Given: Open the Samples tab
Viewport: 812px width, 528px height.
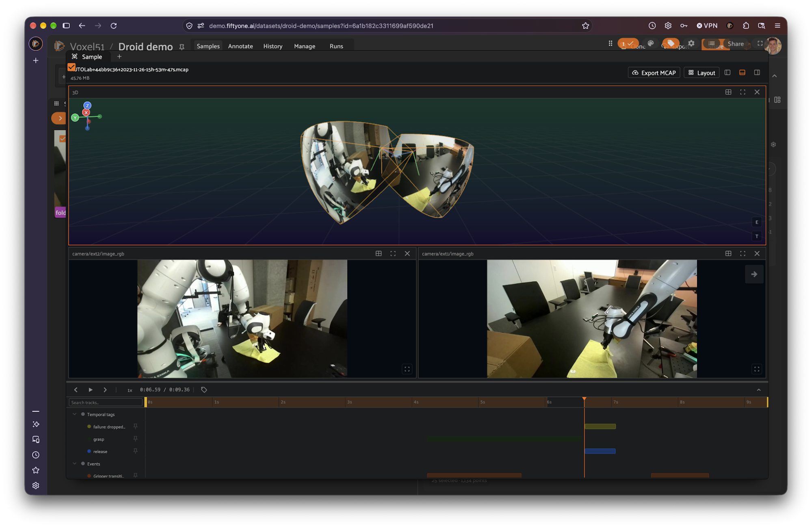Looking at the screenshot, I should [x=208, y=46].
